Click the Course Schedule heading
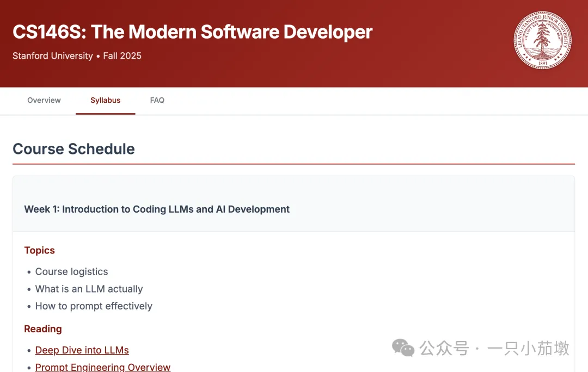Viewport: 588px width, 372px height. tap(73, 149)
